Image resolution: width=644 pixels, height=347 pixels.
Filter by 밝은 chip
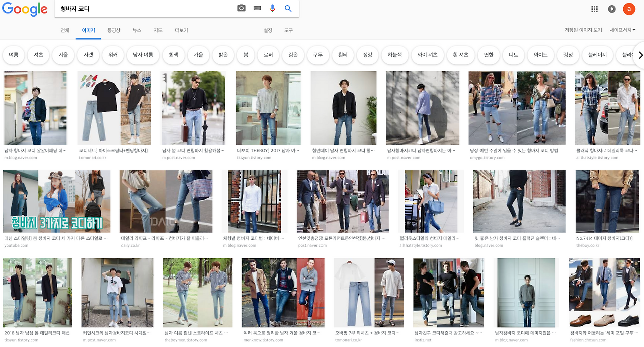coord(223,55)
